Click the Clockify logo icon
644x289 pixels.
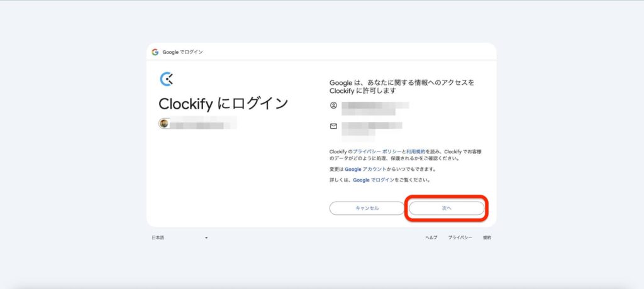[x=166, y=79]
